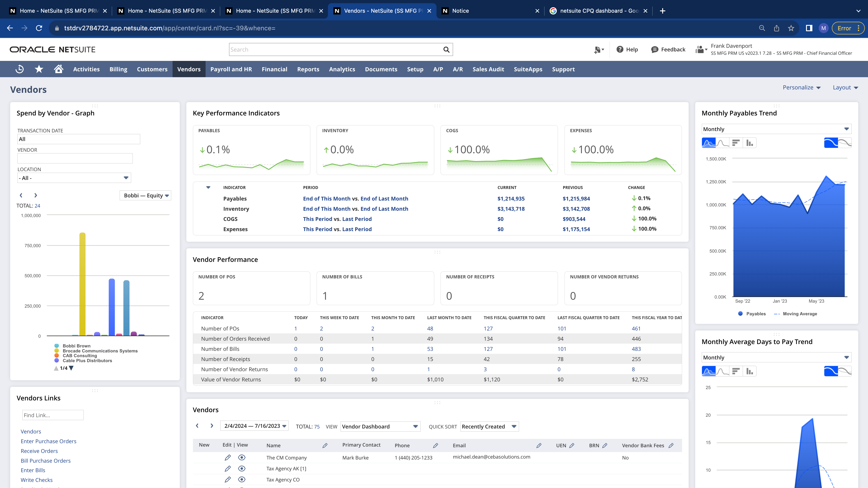
Task: Click the Payables legend color marker
Action: [740, 314]
